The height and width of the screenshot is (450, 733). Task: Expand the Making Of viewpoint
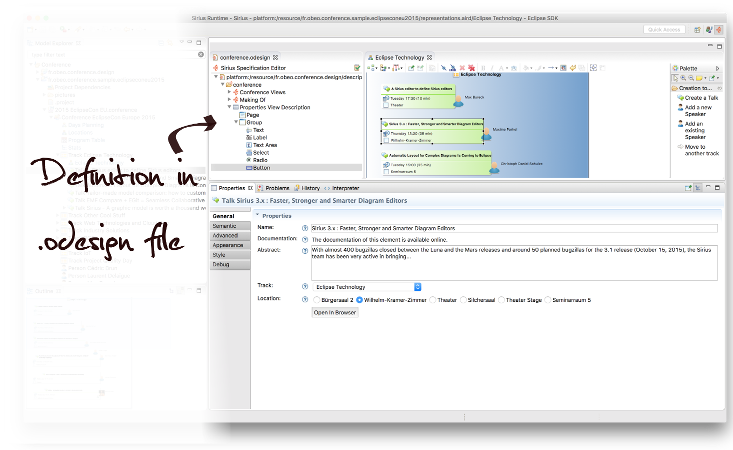click(230, 100)
